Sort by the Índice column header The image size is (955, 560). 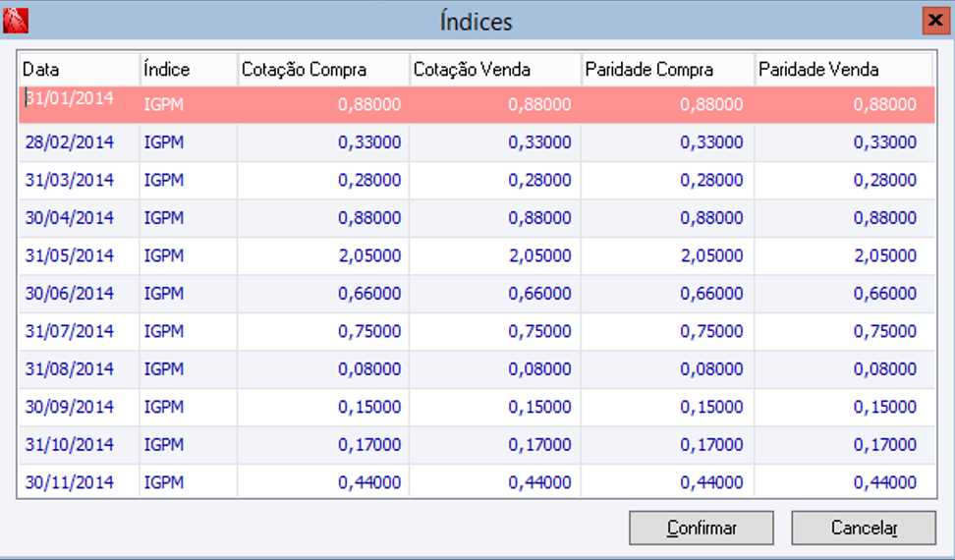(x=189, y=70)
